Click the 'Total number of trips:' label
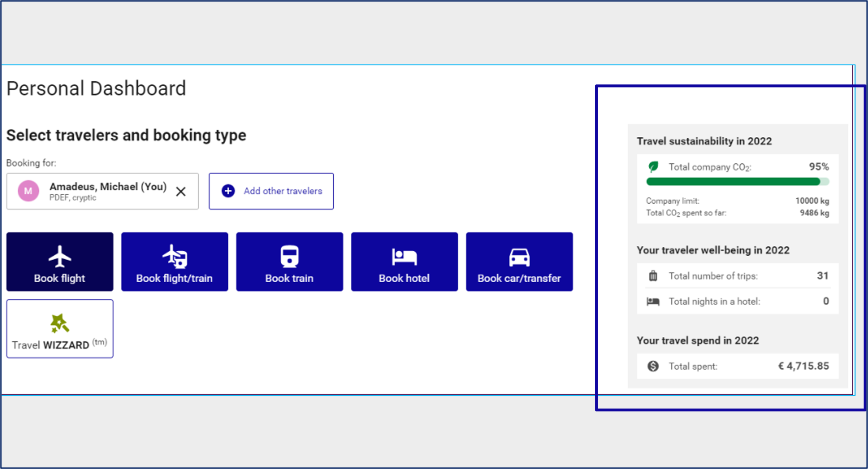Viewport: 868px width, 469px height. pyautogui.click(x=713, y=276)
